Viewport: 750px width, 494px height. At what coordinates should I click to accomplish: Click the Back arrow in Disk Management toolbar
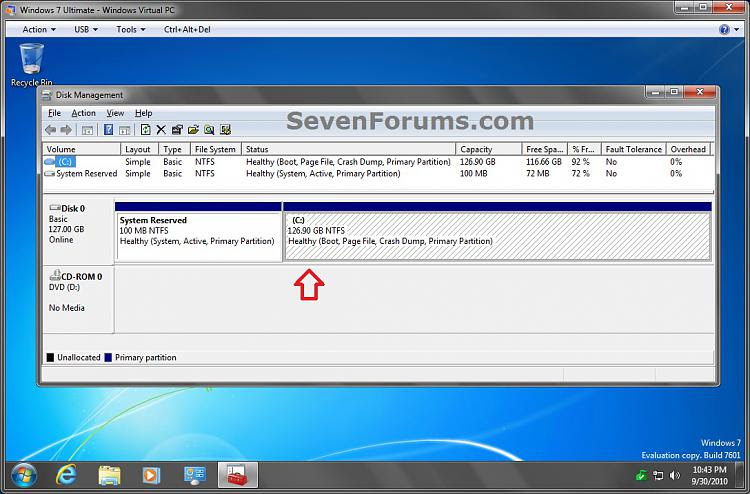[x=50, y=130]
